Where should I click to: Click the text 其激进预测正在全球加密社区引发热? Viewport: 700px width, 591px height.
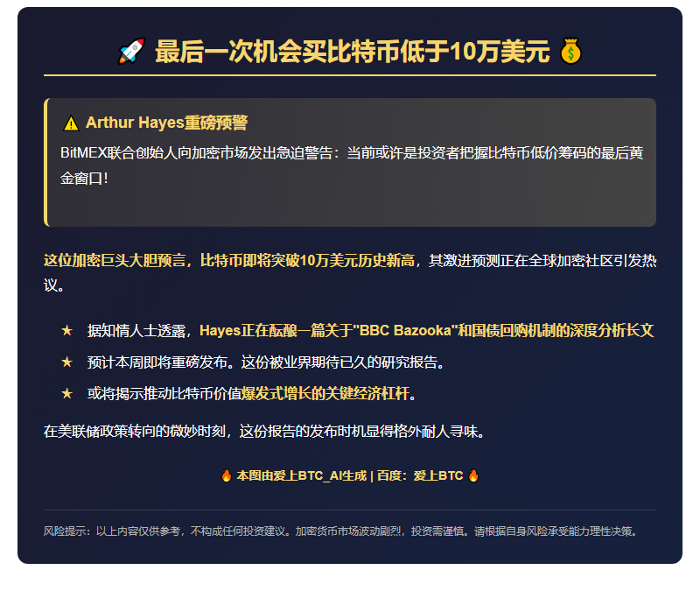542,260
